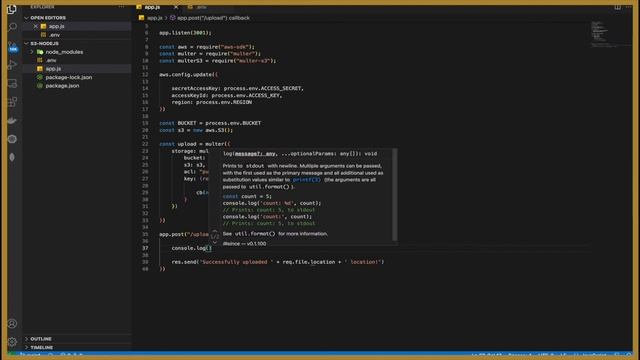Click line number 37 in gutter

tap(145, 248)
